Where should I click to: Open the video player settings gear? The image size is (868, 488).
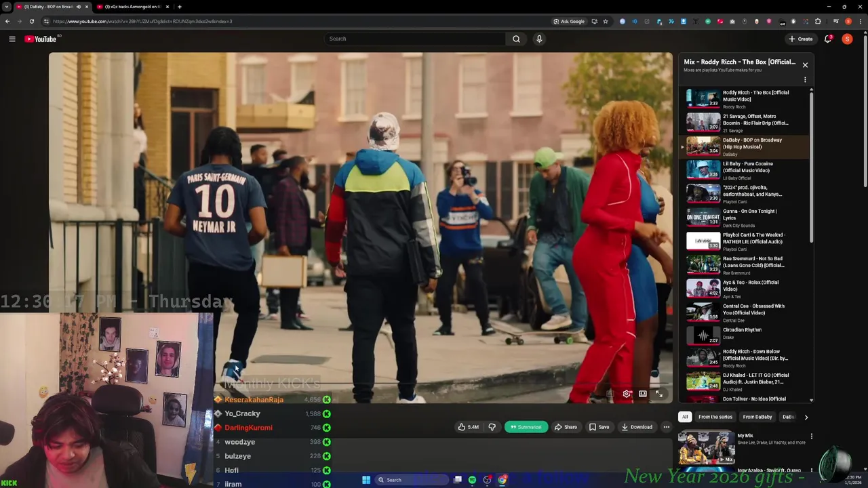click(x=627, y=394)
